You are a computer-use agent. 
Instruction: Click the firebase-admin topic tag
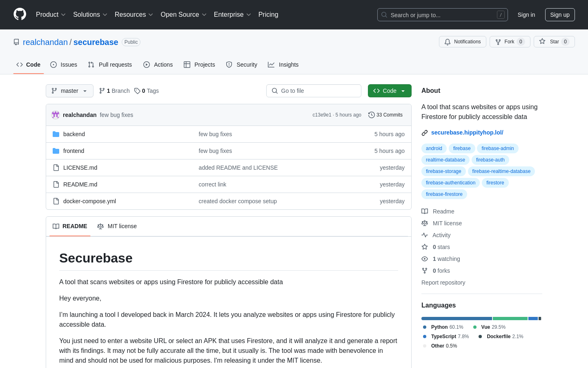click(x=497, y=148)
